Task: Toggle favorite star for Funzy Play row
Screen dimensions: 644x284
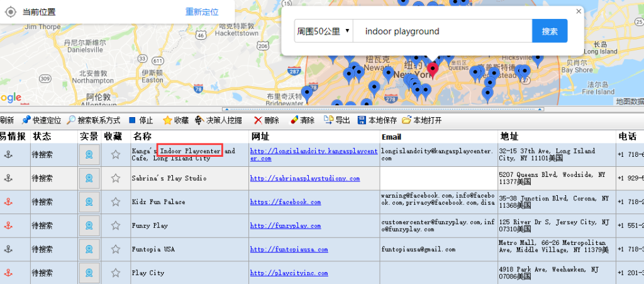Action: [116, 225]
